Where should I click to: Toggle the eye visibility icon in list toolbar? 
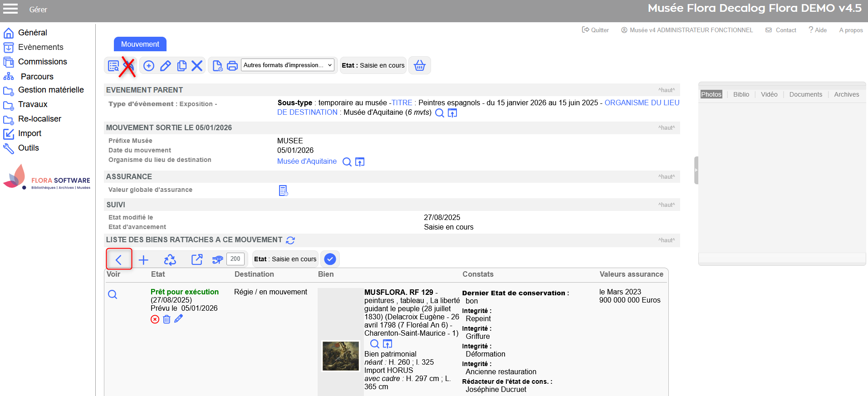coord(217,259)
